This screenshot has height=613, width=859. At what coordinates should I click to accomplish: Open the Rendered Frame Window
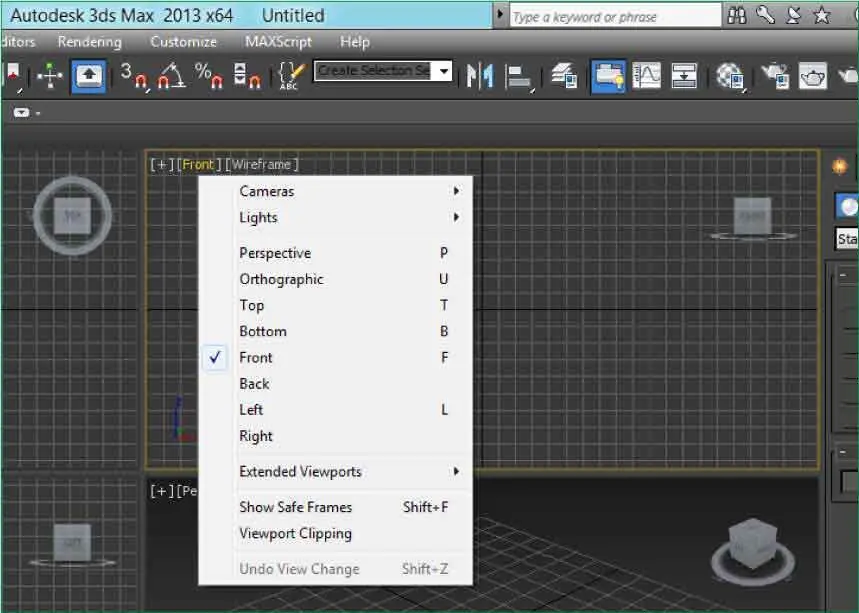pos(813,76)
